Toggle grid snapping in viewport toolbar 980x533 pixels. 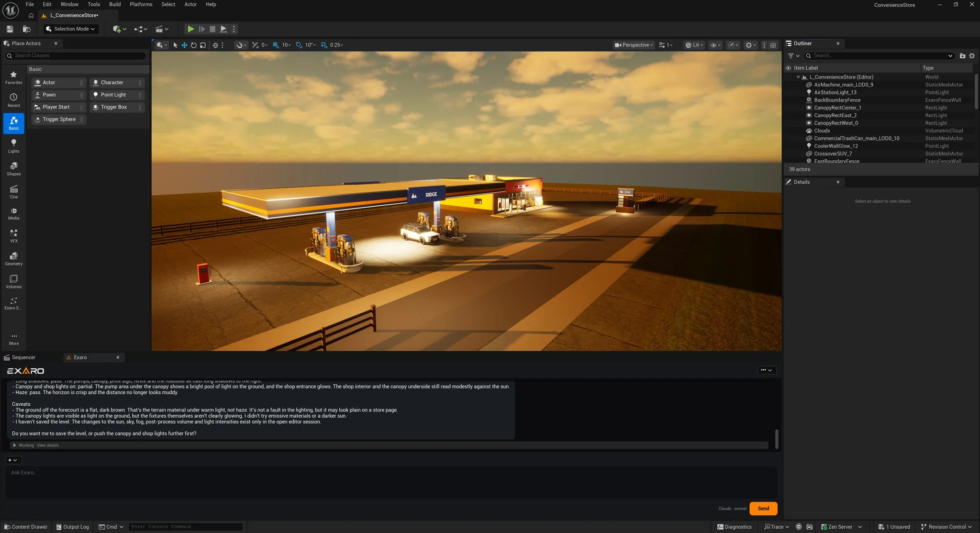click(276, 45)
